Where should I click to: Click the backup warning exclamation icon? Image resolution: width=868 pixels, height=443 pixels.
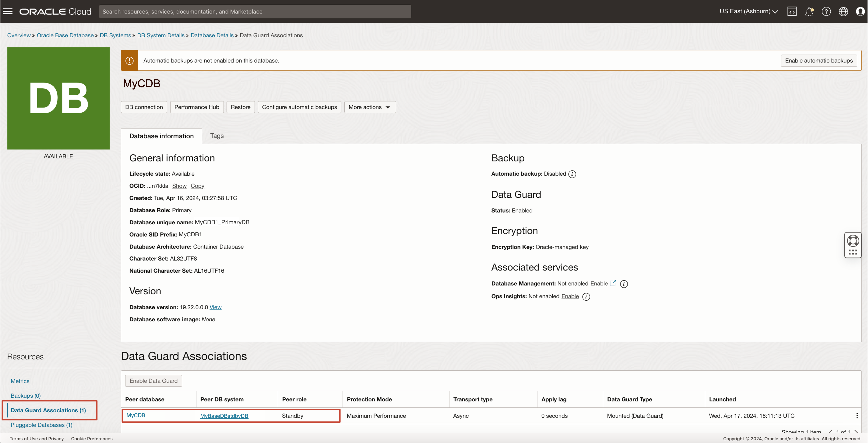click(129, 61)
